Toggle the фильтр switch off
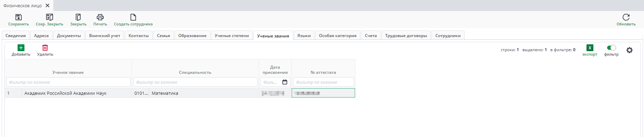This screenshot has width=644, height=137. [x=611, y=48]
